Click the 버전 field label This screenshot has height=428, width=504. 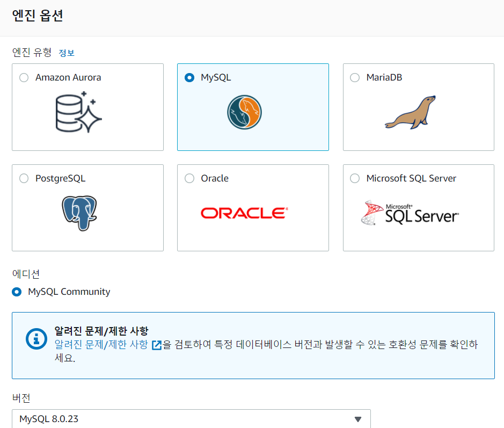[21, 398]
